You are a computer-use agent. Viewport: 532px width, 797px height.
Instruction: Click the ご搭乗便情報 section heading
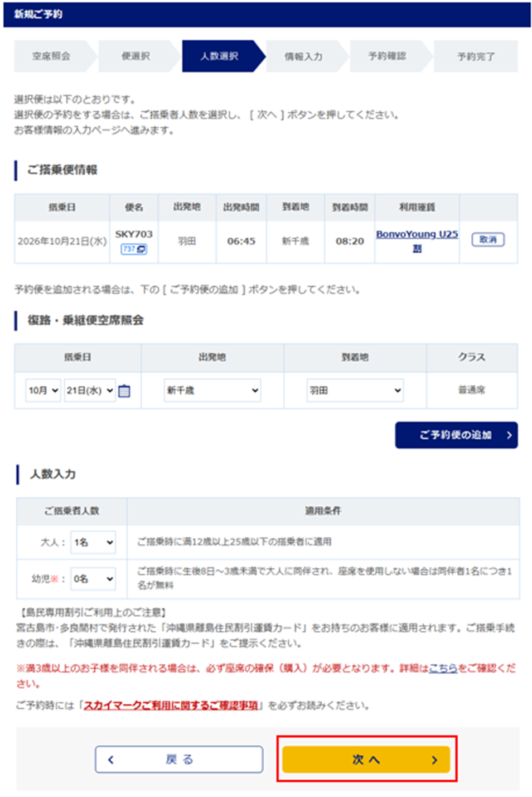click(x=62, y=170)
